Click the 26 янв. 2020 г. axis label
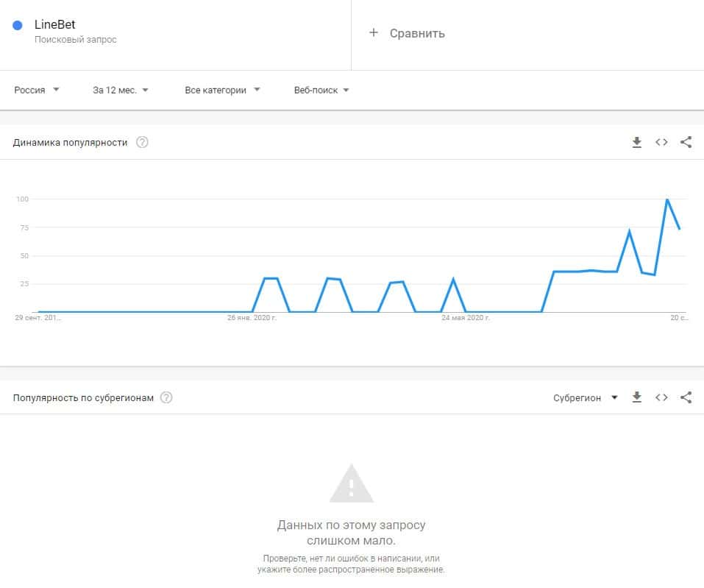The image size is (704, 588). 252,318
